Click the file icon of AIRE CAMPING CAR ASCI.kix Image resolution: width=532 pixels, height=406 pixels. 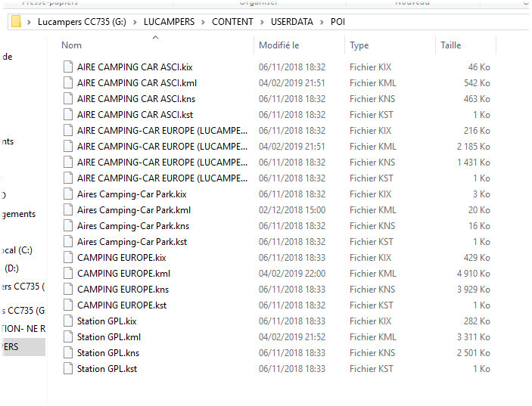click(69, 67)
